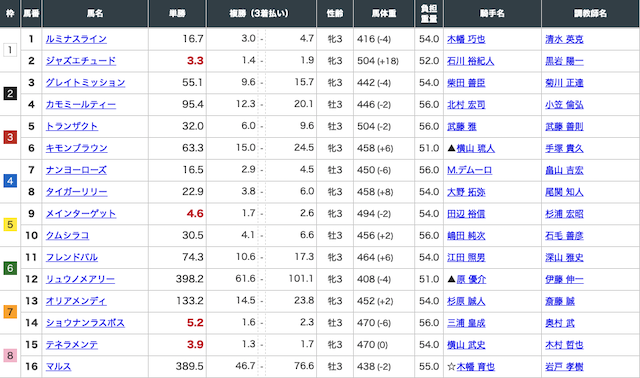Viewport: 640px width, 378px height.
Task: Open jockey 原 優介 profile
Action: point(471,279)
